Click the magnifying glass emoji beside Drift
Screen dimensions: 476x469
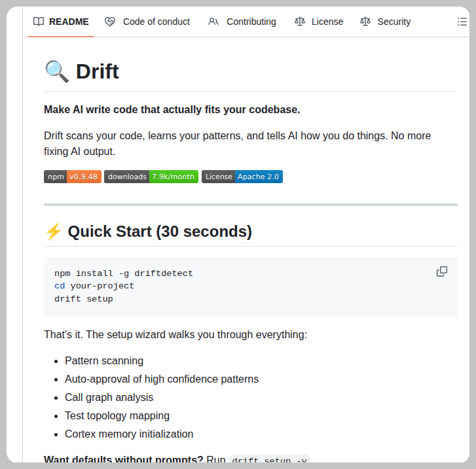57,71
